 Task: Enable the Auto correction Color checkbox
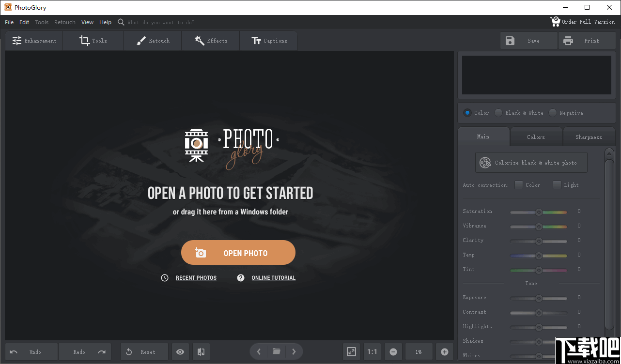(519, 185)
